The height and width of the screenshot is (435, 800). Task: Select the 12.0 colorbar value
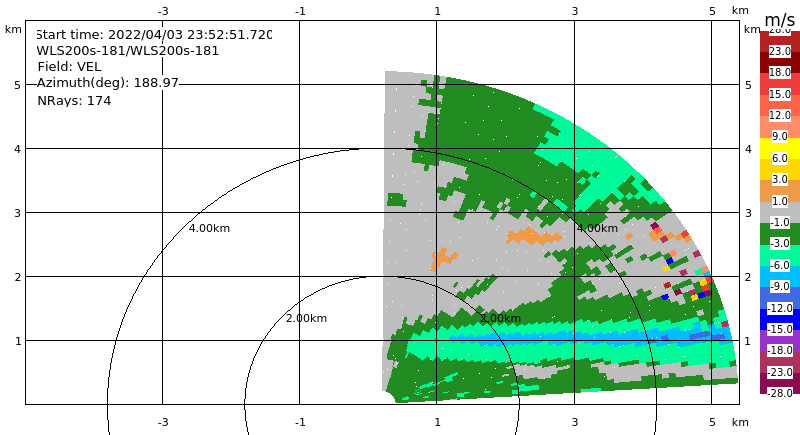point(780,115)
